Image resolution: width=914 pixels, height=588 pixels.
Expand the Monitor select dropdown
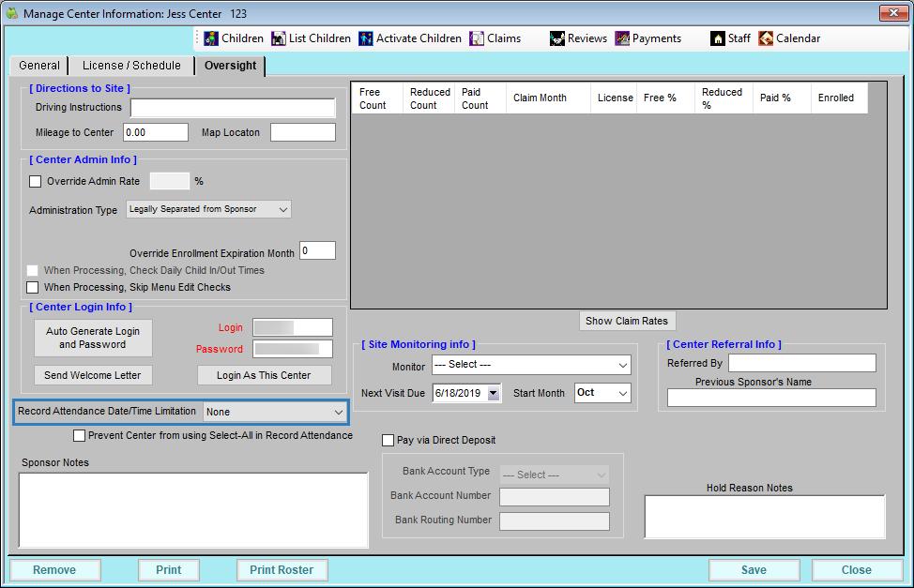531,365
